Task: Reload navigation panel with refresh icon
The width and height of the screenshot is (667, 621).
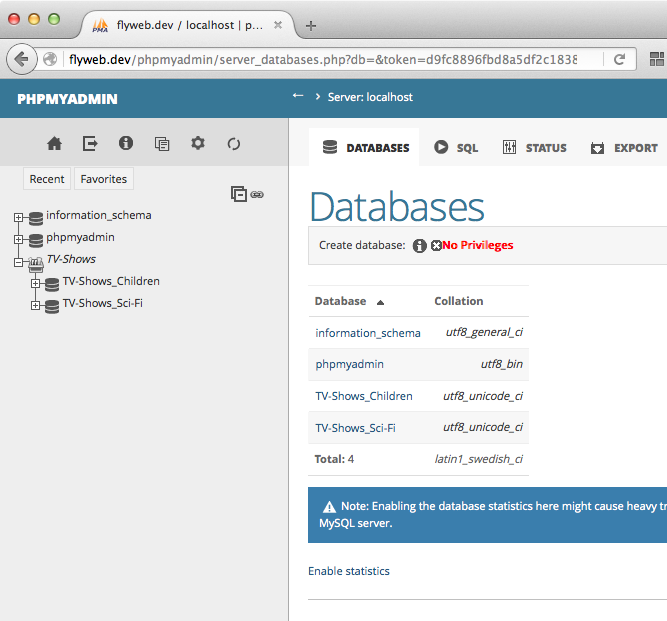Action: 234,144
